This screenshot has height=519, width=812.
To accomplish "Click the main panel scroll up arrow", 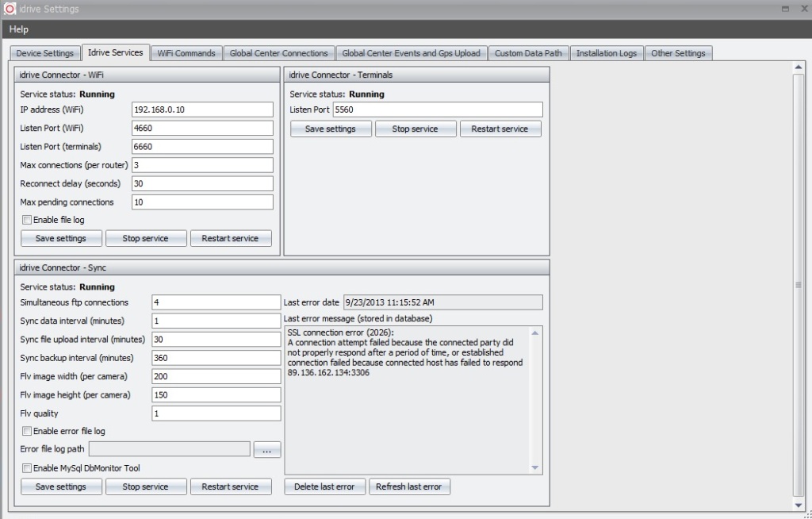I will point(799,69).
